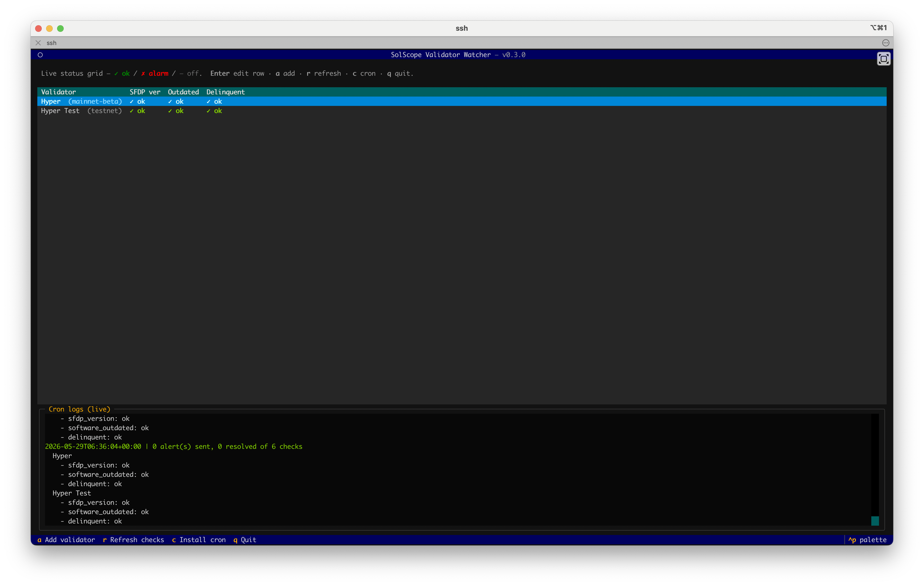Click the cron log scrollbar thumb

[875, 520]
